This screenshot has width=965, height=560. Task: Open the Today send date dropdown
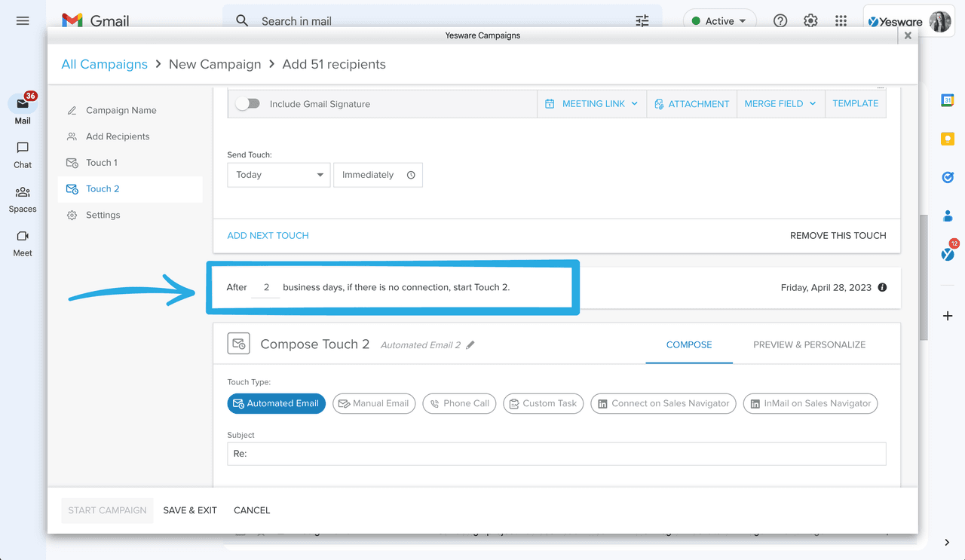coord(278,174)
